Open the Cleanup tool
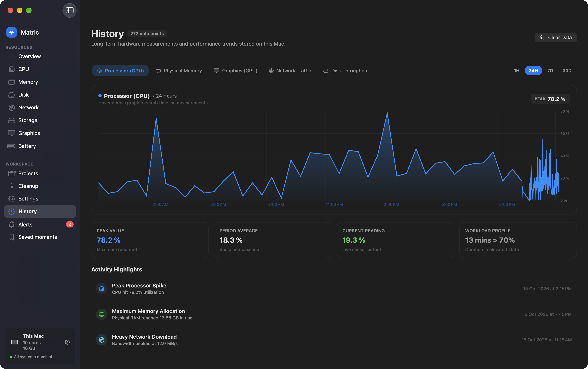Viewport: 588px width, 369px height. pos(40,186)
